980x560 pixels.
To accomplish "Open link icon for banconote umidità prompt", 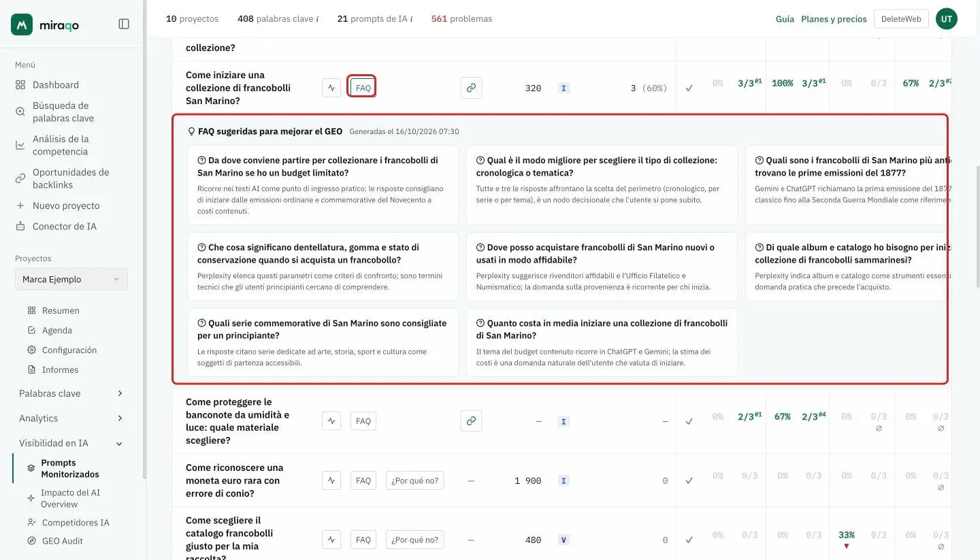I will (471, 421).
